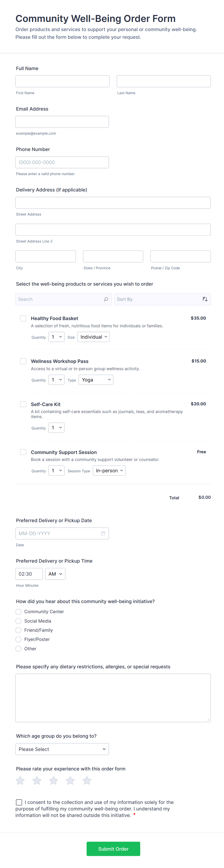
Task: Expand the workshop Type dropdown showing Yoga
Action: [96, 380]
